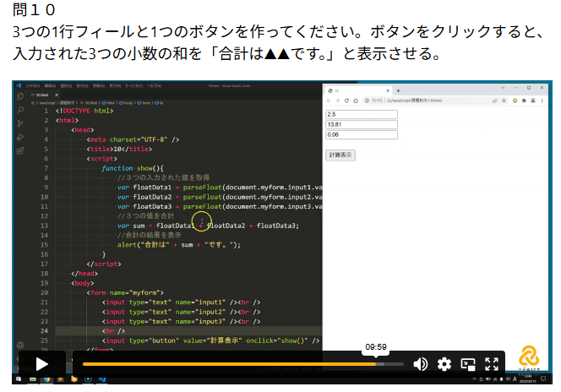Open video player settings gear
The height and width of the screenshot is (392, 561).
(x=444, y=364)
